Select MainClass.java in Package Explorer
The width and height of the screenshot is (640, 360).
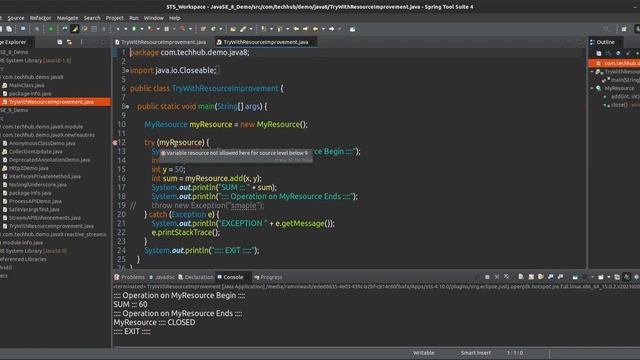click(27, 85)
